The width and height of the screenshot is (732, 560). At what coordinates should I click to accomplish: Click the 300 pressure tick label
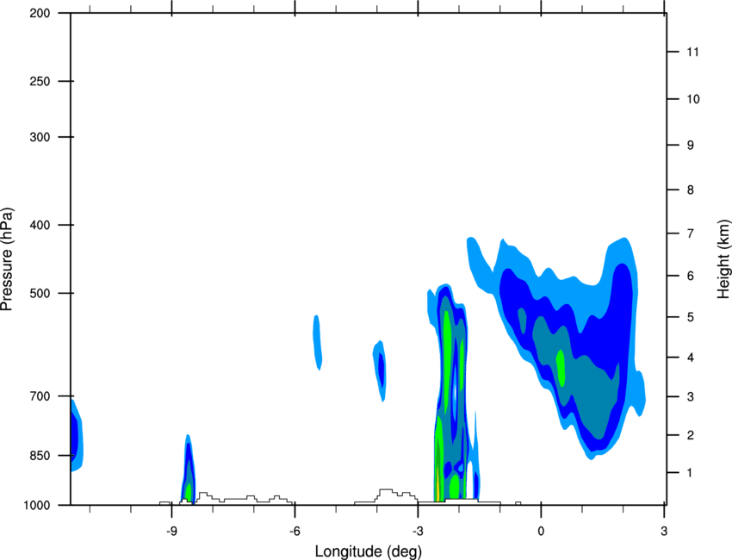tap(40, 137)
